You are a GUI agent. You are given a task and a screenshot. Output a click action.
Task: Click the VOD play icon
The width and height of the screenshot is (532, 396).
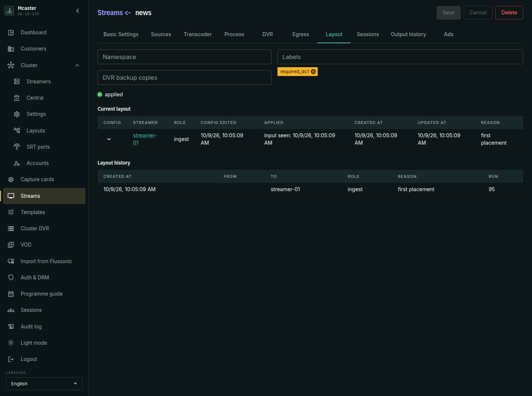coord(11,245)
